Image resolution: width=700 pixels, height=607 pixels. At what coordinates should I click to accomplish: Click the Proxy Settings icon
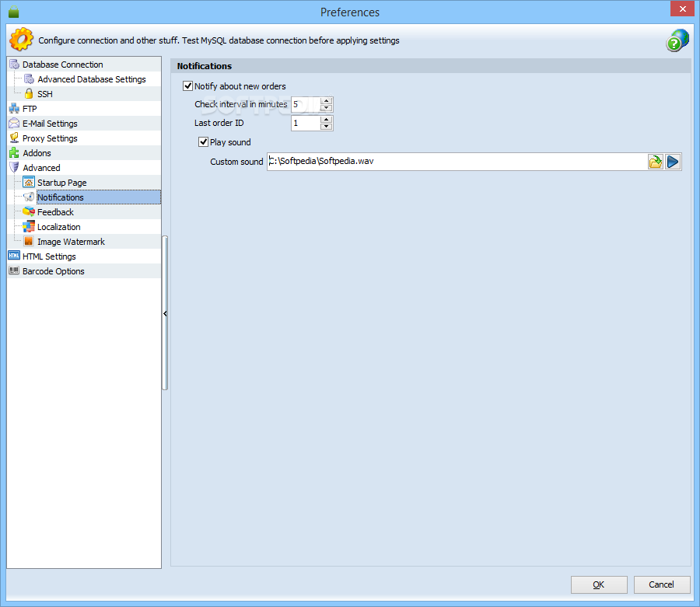tap(14, 138)
